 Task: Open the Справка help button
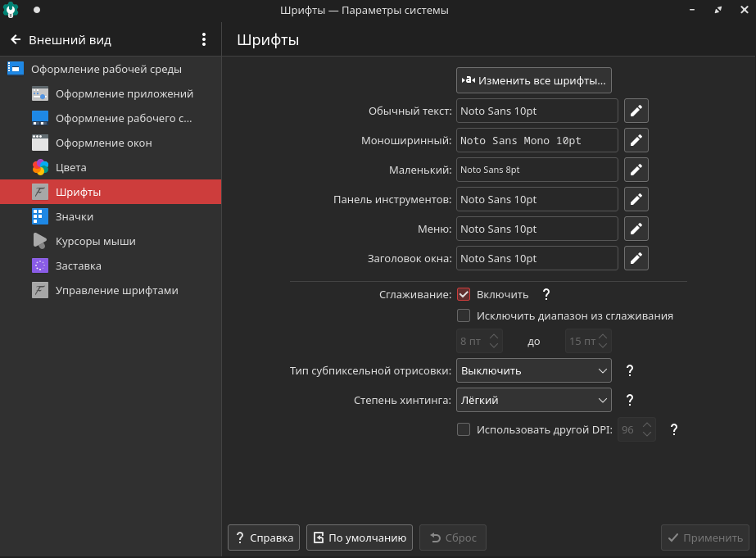point(264,538)
